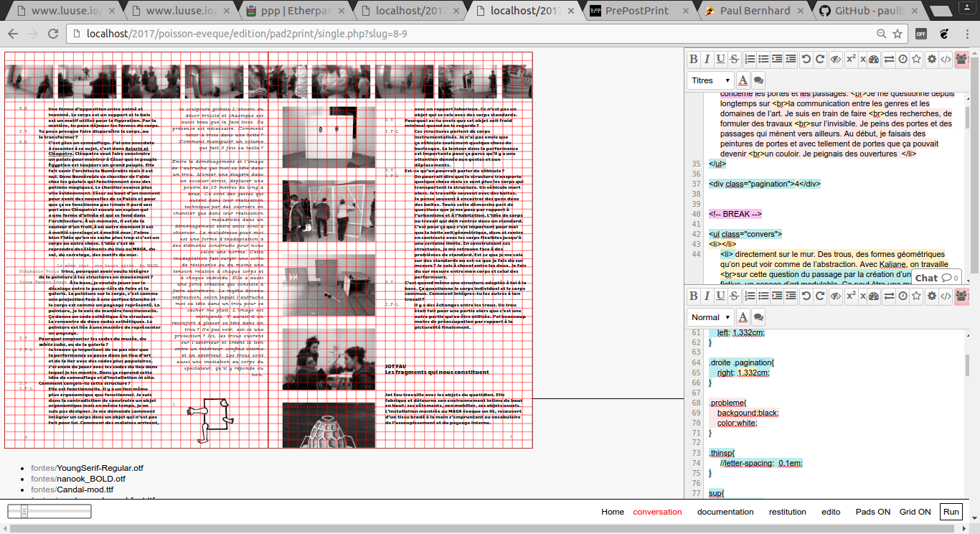Click the undo icon in upper pad toolbar

[806, 59]
